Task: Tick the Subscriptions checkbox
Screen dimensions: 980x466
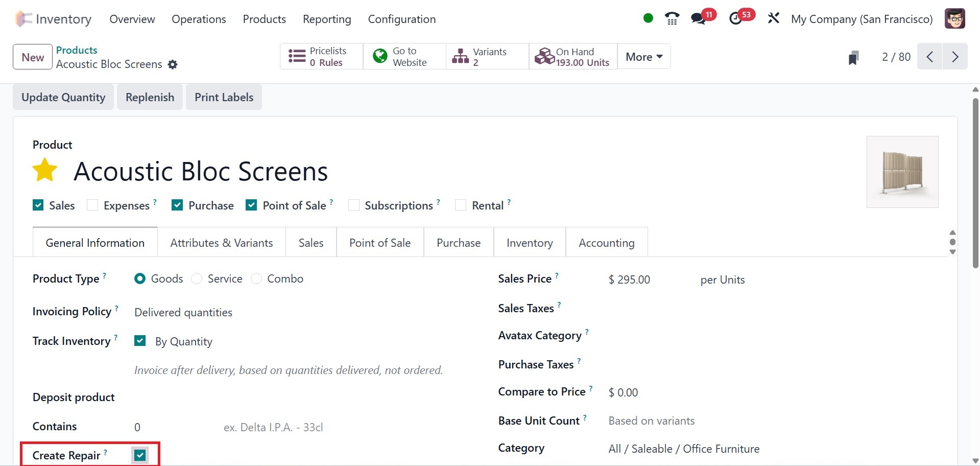Action: click(353, 205)
